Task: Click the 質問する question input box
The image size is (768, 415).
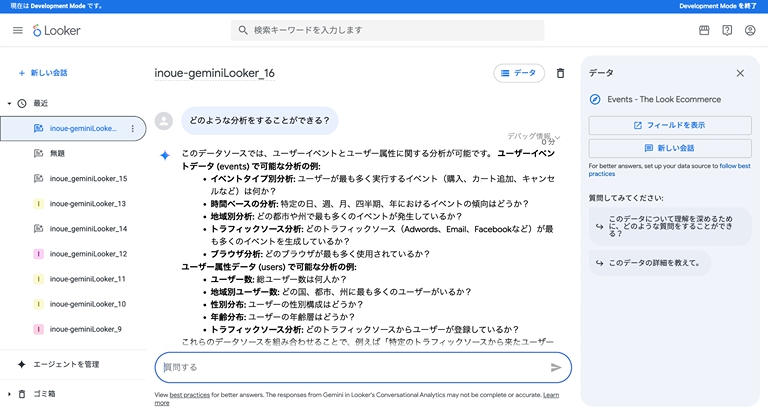Action: click(363, 367)
